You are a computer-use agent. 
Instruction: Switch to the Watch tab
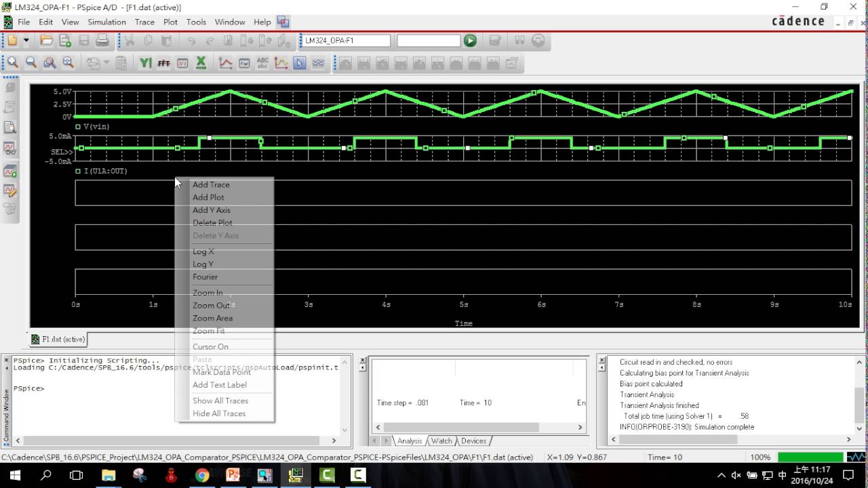coord(441,441)
